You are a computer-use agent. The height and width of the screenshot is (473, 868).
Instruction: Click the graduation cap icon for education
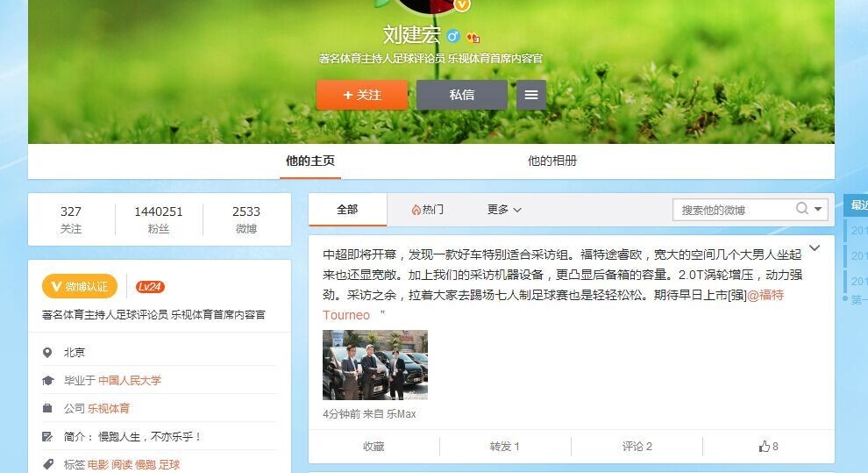tap(47, 381)
